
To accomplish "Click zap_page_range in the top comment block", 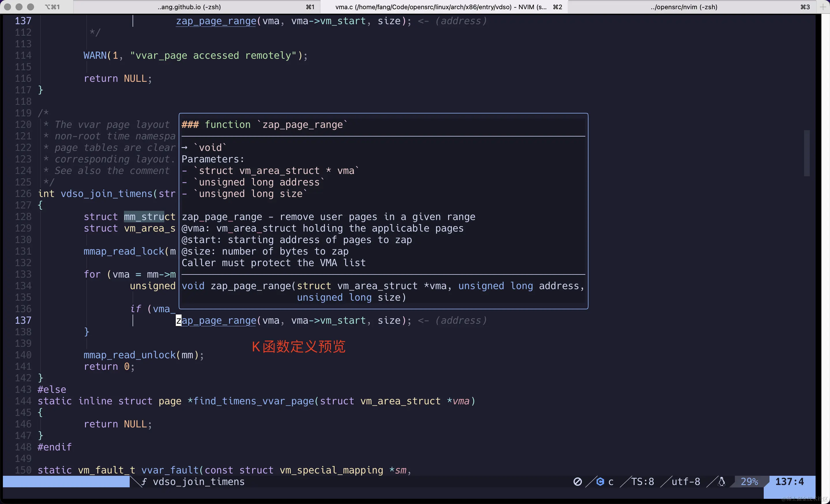I will tap(216, 21).
